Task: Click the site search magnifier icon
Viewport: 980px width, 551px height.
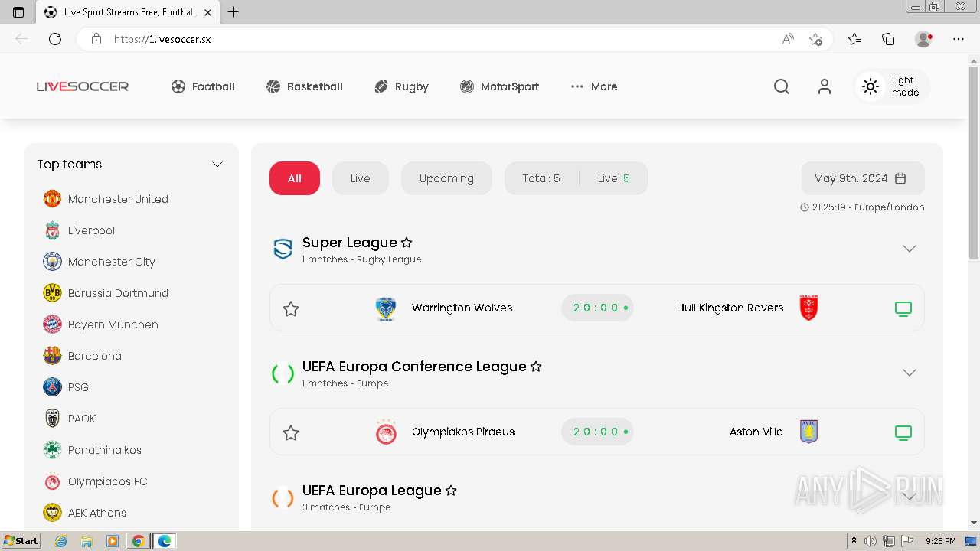Action: 782,86
